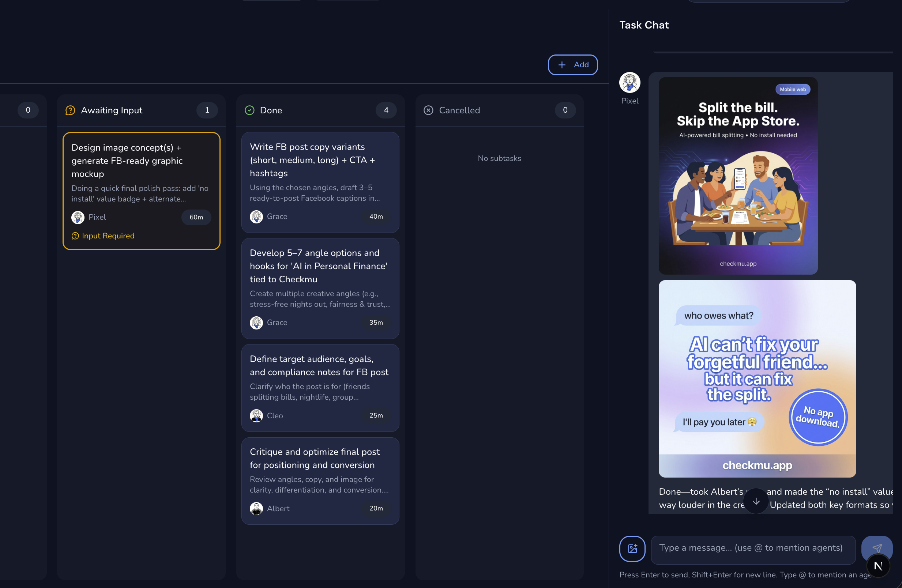Type in the message input field
This screenshot has width=902, height=588.
click(753, 548)
